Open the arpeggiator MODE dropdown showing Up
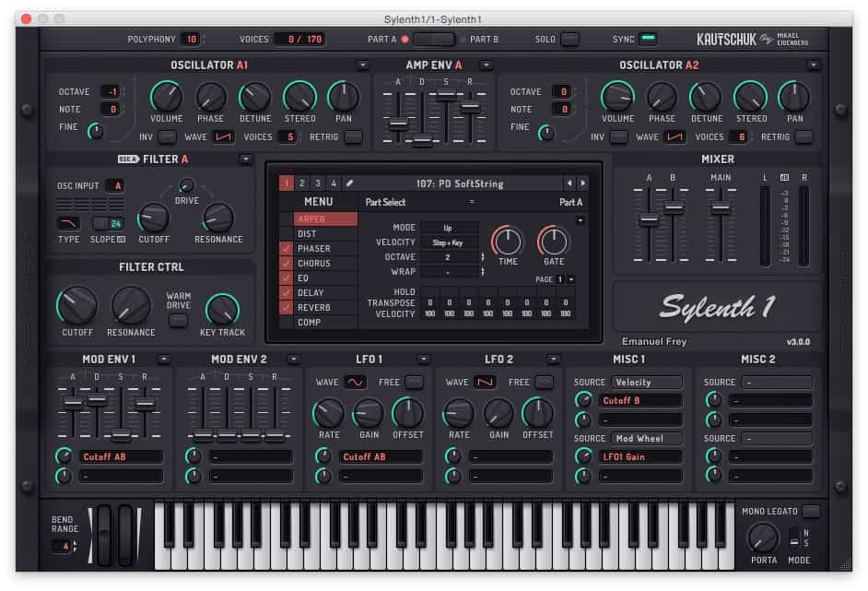Image resolution: width=868 pixels, height=591 pixels. pyautogui.click(x=447, y=227)
